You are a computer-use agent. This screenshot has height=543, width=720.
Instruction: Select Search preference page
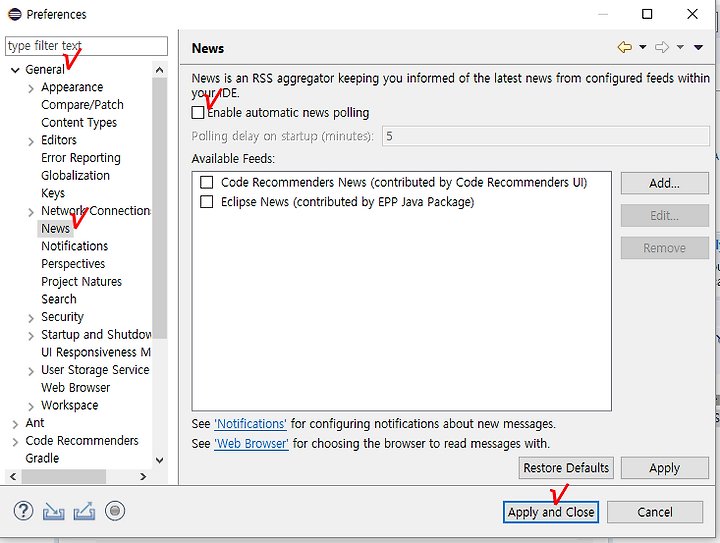tap(59, 299)
